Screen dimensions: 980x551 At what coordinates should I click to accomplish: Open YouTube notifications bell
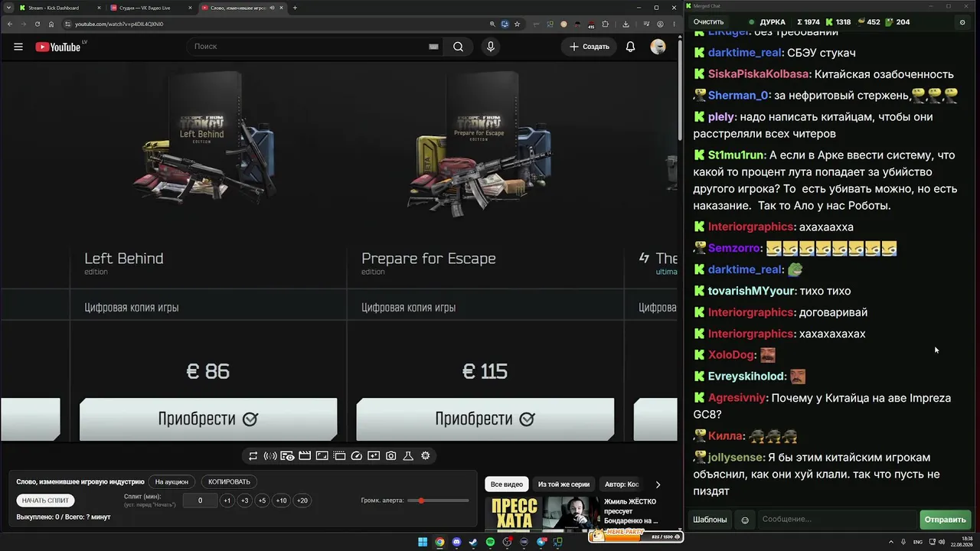pyautogui.click(x=630, y=47)
